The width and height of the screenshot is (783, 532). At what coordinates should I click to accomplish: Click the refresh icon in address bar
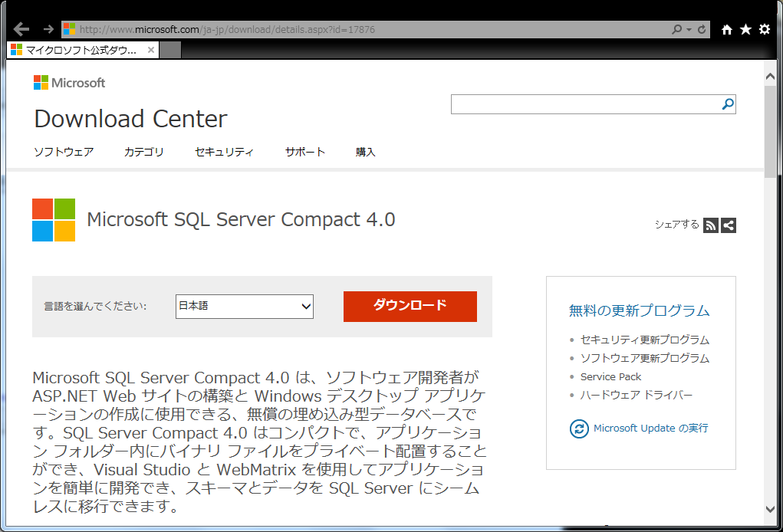click(702, 29)
